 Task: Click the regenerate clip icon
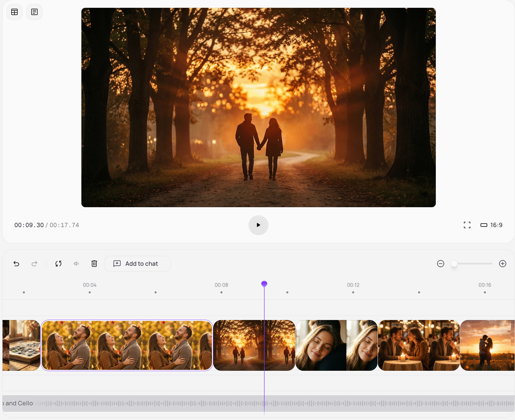(x=58, y=264)
